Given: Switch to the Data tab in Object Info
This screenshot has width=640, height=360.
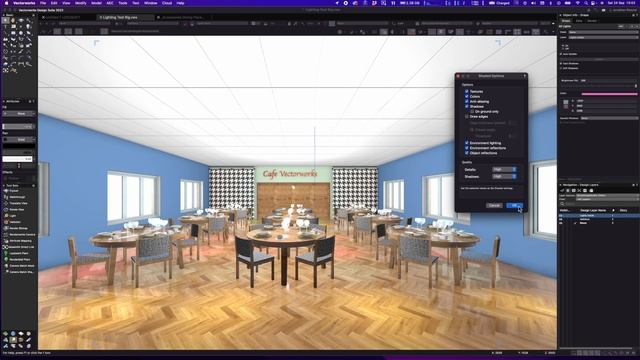Looking at the screenshot, I should click(x=579, y=20).
